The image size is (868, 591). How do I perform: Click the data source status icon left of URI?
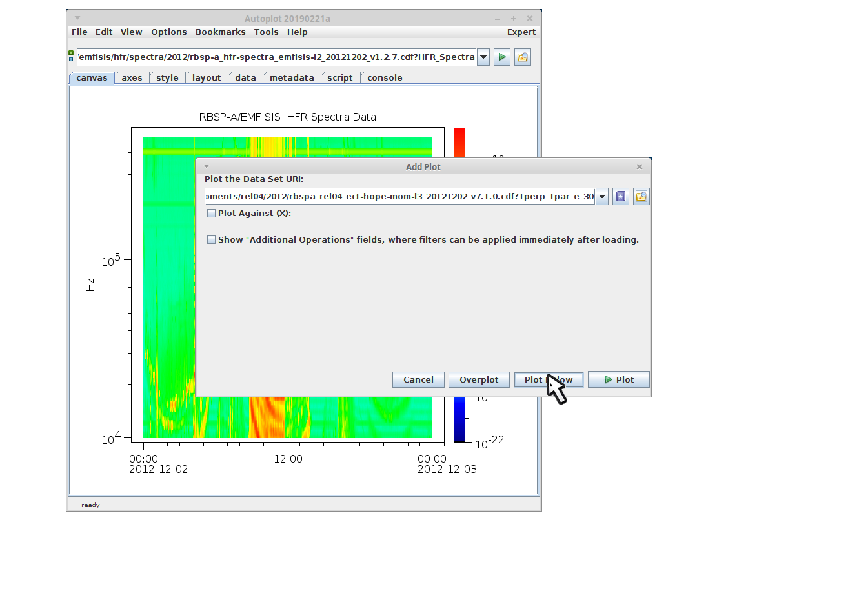[x=71, y=56]
